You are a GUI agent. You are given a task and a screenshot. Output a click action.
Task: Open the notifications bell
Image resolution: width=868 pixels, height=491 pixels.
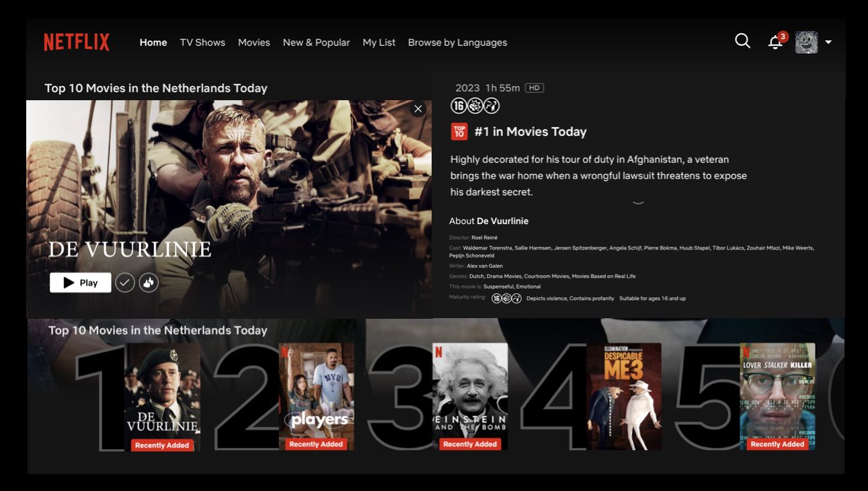(x=775, y=42)
